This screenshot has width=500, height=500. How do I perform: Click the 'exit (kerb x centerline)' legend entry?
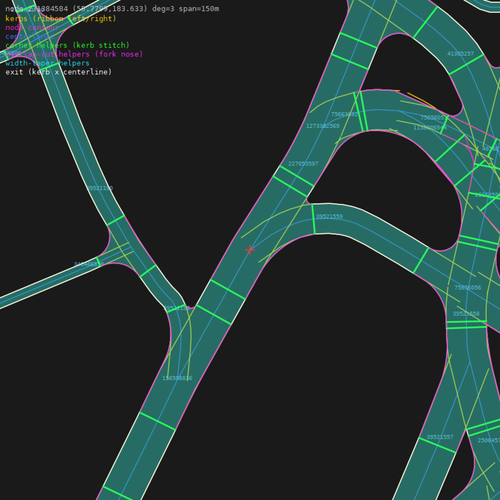pyautogui.click(x=58, y=72)
